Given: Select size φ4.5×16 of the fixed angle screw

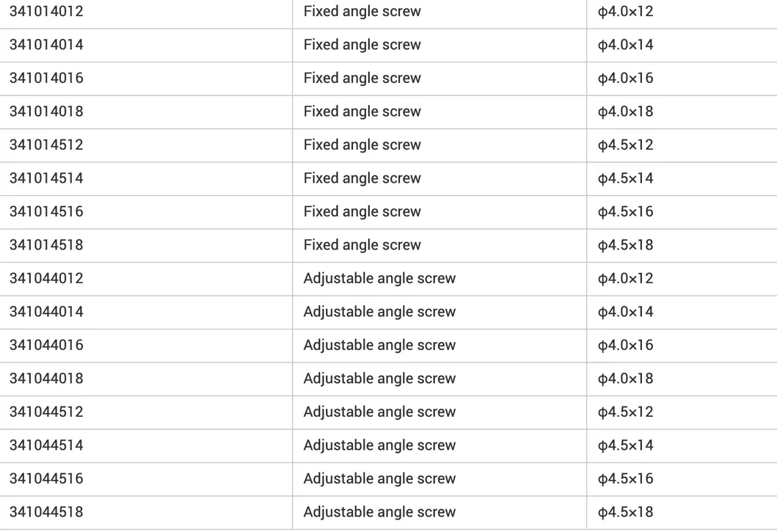Looking at the screenshot, I should point(625,212).
